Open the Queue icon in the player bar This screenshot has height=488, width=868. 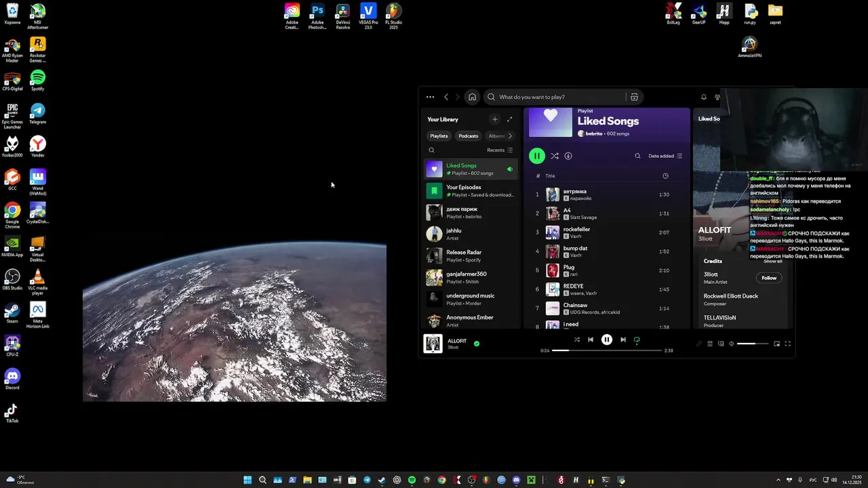click(x=710, y=344)
